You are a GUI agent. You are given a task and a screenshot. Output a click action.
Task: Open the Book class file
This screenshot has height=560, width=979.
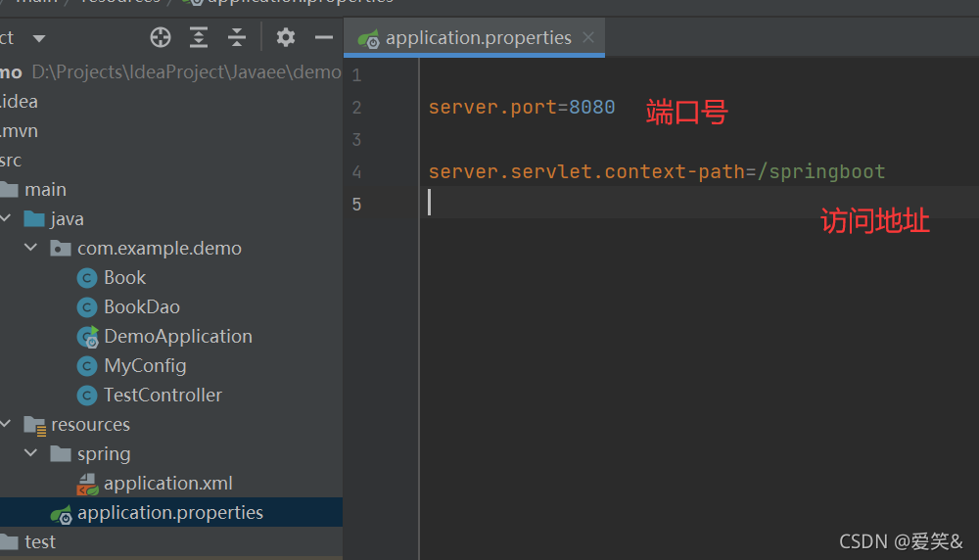(x=124, y=278)
